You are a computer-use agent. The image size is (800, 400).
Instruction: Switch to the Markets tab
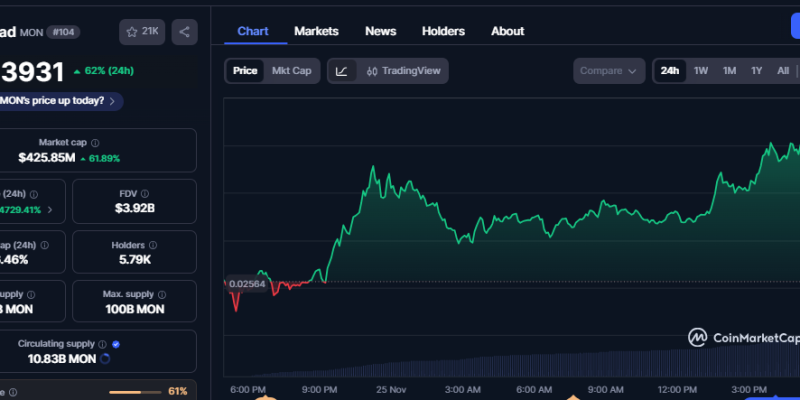click(316, 31)
